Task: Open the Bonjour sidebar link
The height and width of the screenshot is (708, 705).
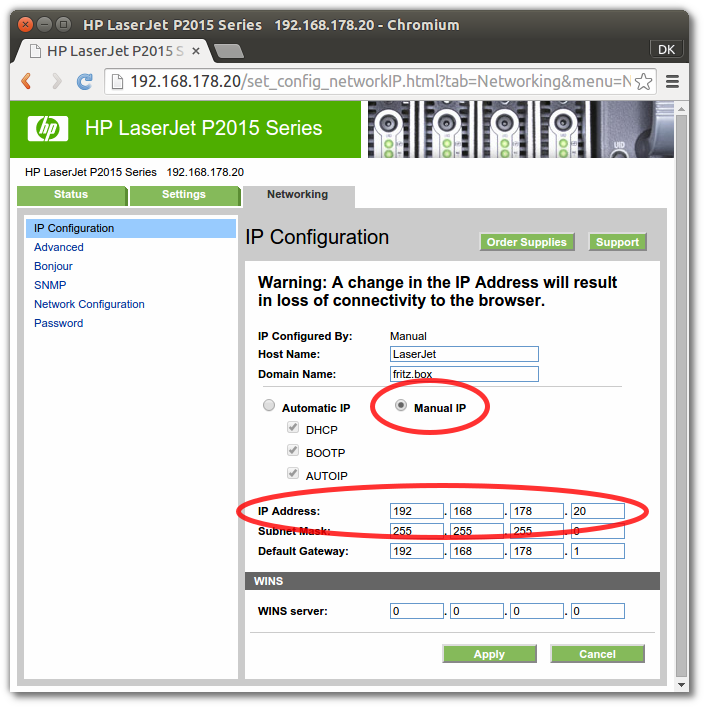Action: click(53, 266)
